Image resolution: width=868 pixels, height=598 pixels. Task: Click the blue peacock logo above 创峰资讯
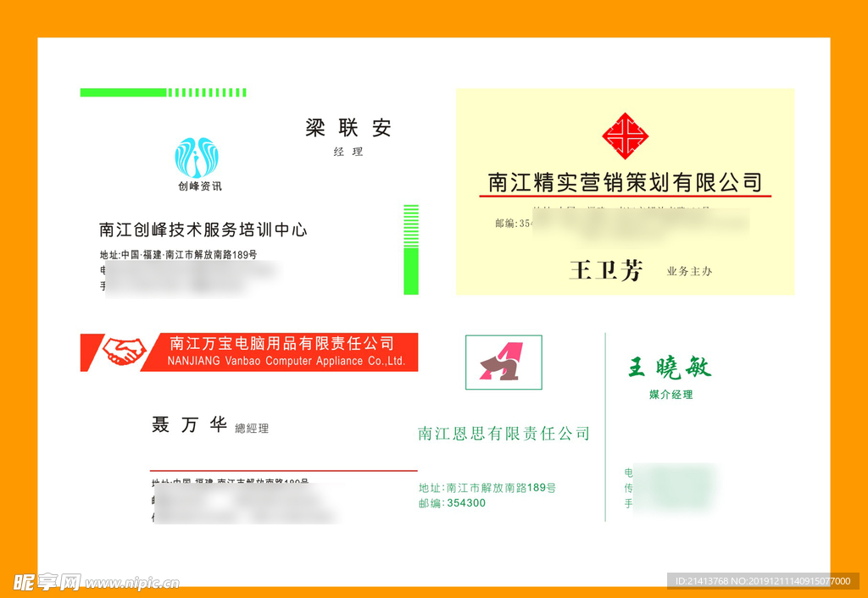[x=197, y=158]
